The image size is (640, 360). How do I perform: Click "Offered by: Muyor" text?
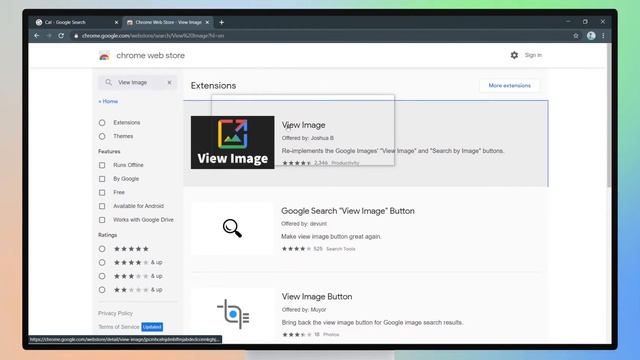click(304, 310)
